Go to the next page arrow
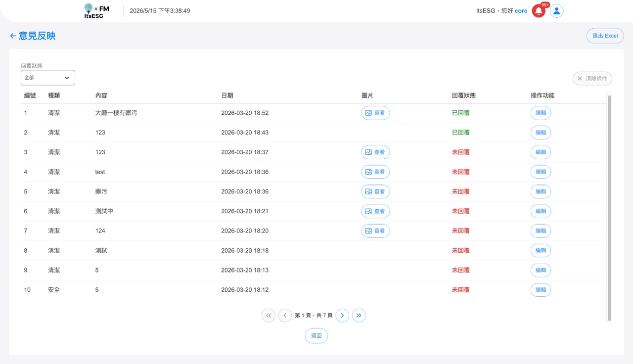This screenshot has height=364, width=633. pos(342,316)
